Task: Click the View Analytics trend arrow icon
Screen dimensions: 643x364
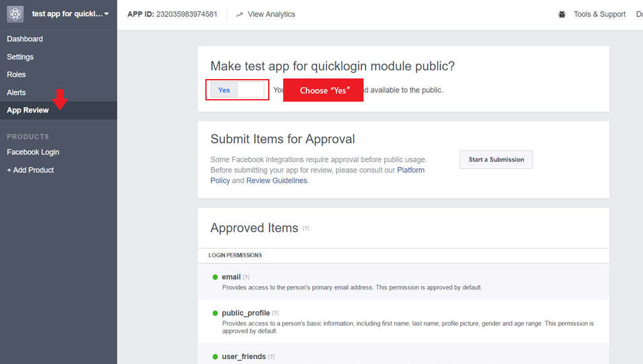Action: (x=239, y=15)
